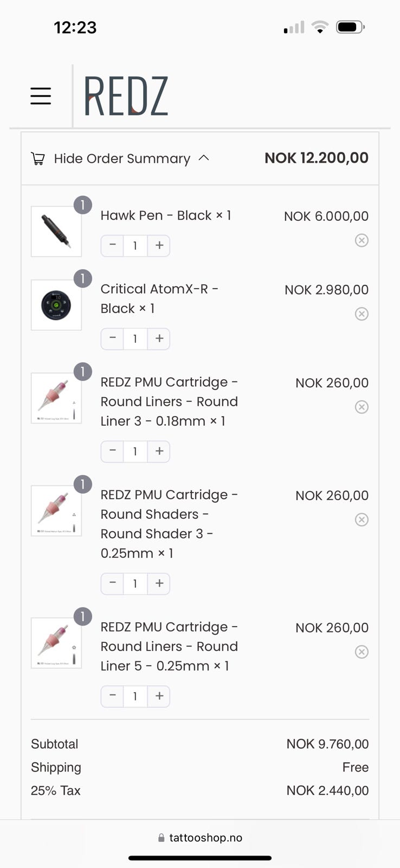Increase Round Shader 3 quantity
Image resolution: width=400 pixels, height=868 pixels.
[x=159, y=584]
